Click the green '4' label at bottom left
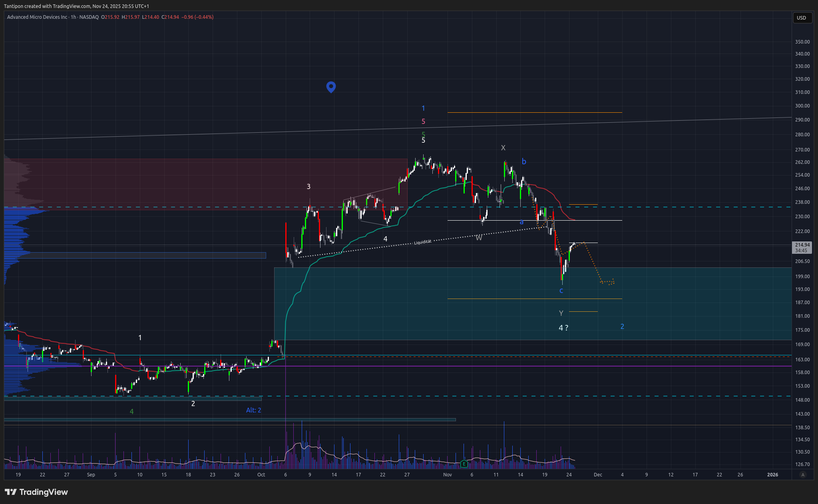This screenshot has width=818, height=504. pos(132,411)
